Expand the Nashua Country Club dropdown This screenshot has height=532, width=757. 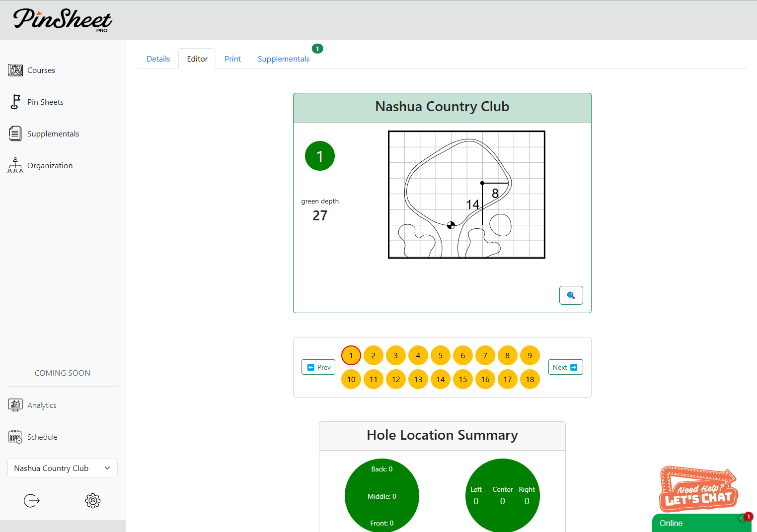(x=63, y=468)
